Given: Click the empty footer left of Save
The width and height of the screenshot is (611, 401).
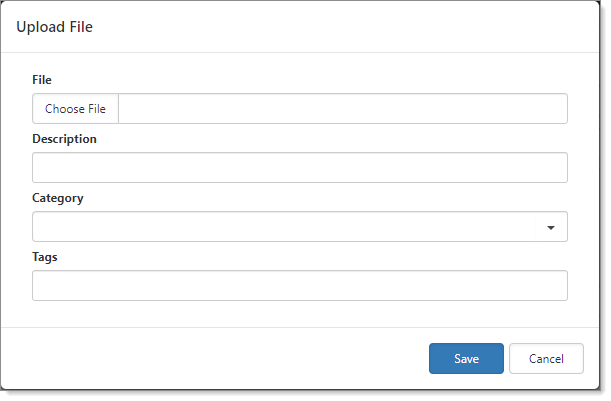Looking at the screenshot, I should (x=220, y=359).
